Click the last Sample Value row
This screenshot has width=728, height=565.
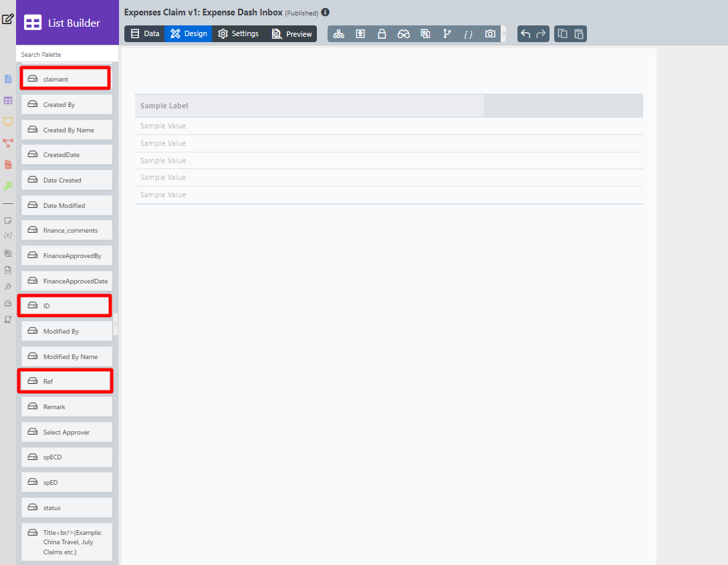(x=388, y=195)
